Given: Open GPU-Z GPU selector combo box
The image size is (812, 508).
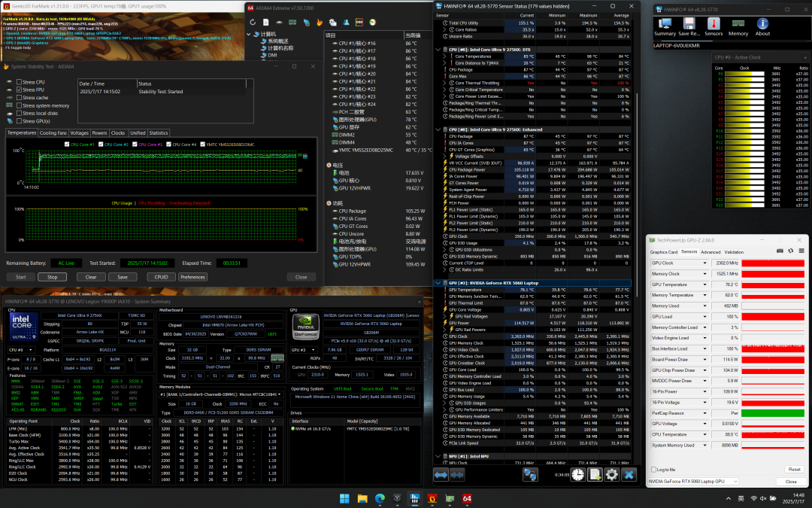Looking at the screenshot, I should pyautogui.click(x=693, y=482).
